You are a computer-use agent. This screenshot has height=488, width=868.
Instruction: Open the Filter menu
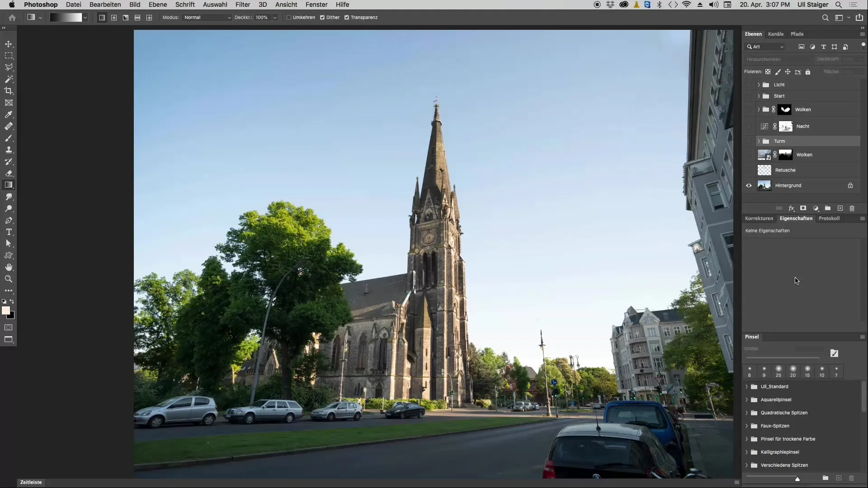click(243, 5)
